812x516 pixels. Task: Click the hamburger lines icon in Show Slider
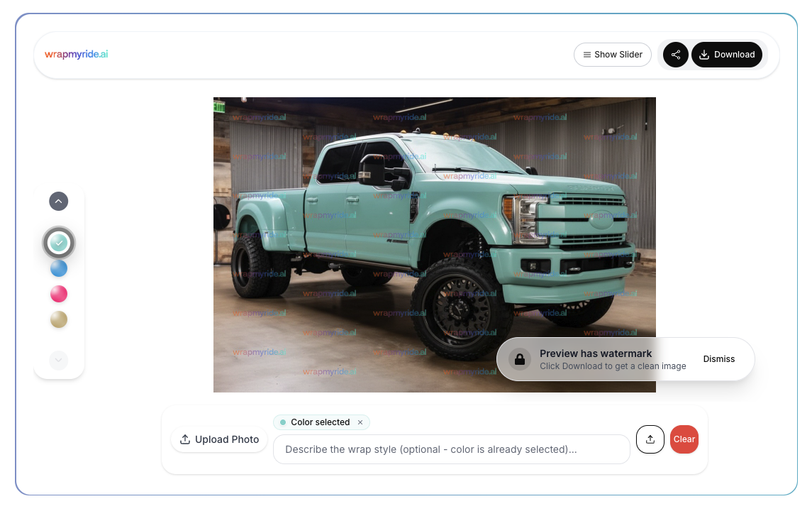pyautogui.click(x=588, y=54)
